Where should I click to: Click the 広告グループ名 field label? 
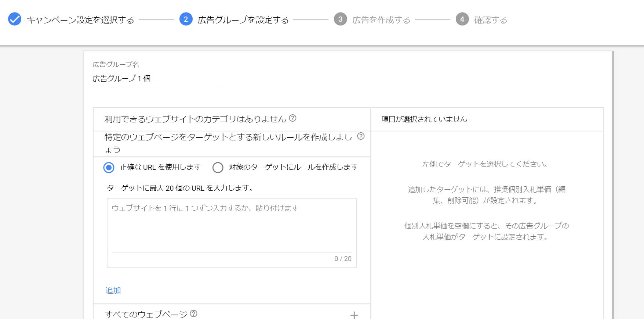tap(116, 64)
